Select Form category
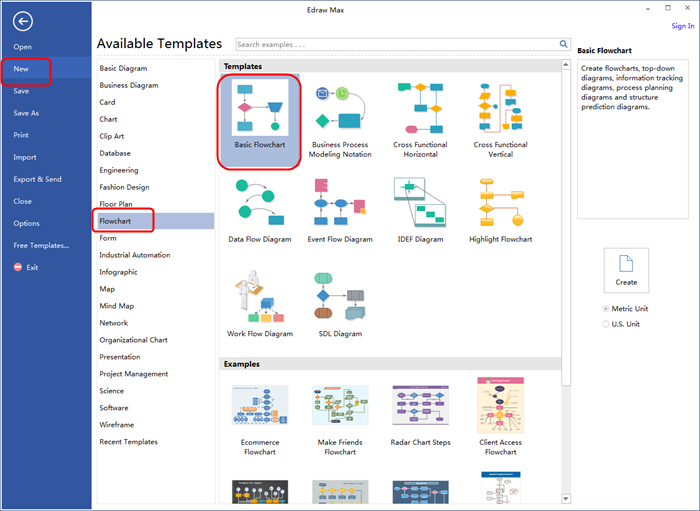The width and height of the screenshot is (700, 511). pyautogui.click(x=108, y=238)
